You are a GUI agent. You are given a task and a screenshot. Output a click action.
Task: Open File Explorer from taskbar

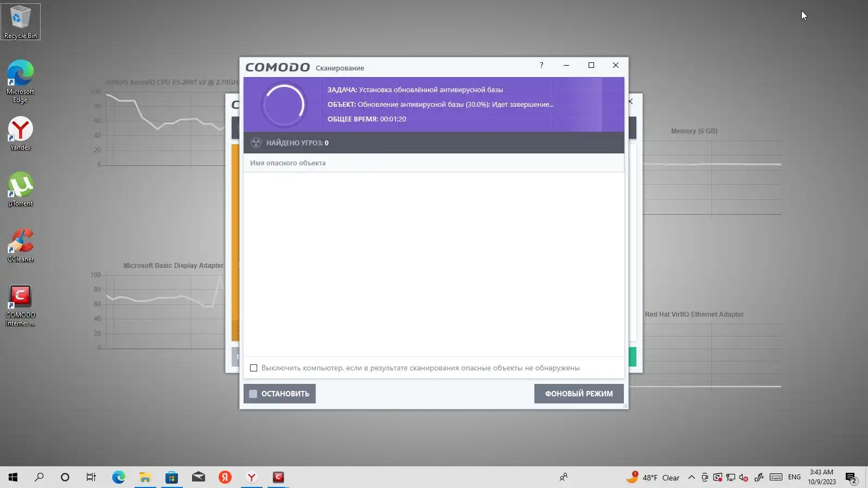(x=145, y=477)
